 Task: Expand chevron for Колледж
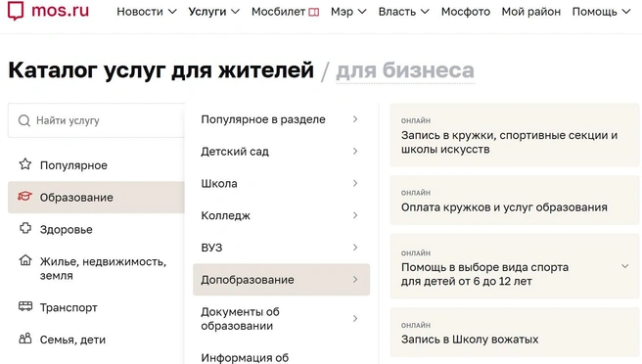tap(355, 215)
